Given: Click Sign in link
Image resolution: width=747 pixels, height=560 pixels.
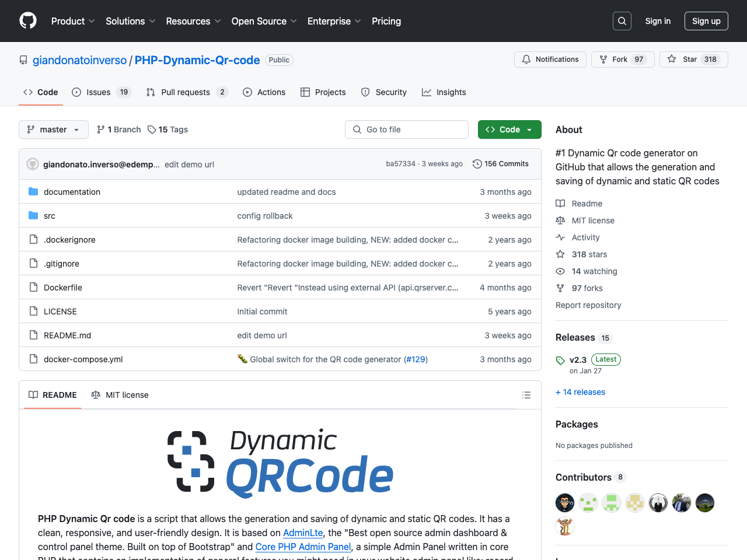Looking at the screenshot, I should 658,21.
